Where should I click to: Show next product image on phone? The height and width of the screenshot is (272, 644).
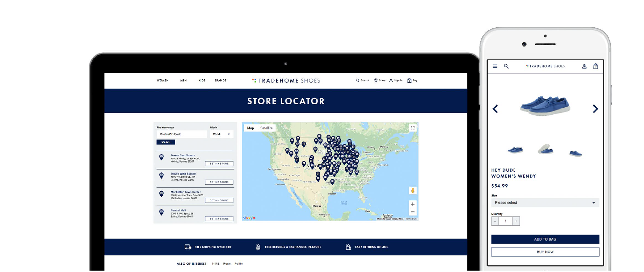595,109
